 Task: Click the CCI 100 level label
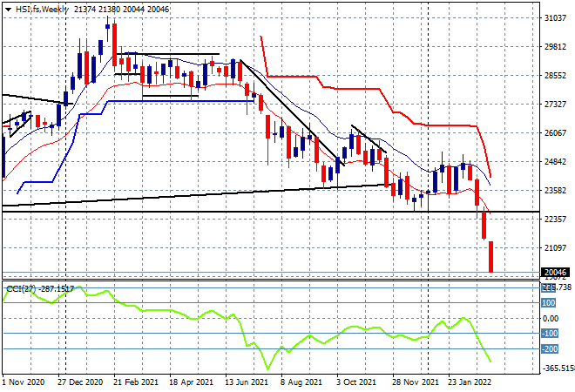tap(549, 303)
